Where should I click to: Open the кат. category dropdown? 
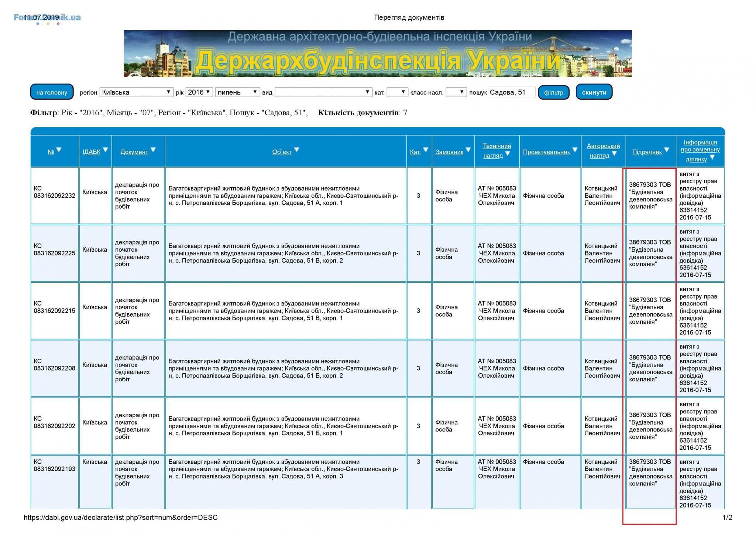[397, 92]
